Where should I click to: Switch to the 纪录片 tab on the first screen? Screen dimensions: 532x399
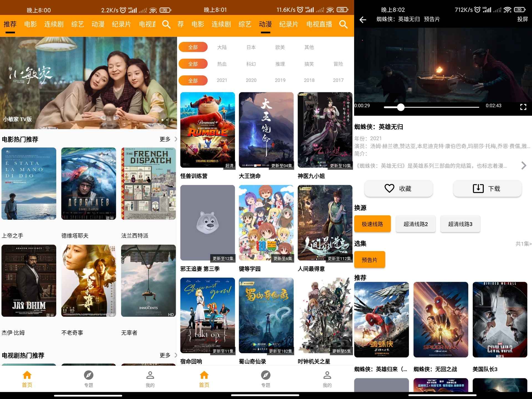pyautogui.click(x=121, y=24)
